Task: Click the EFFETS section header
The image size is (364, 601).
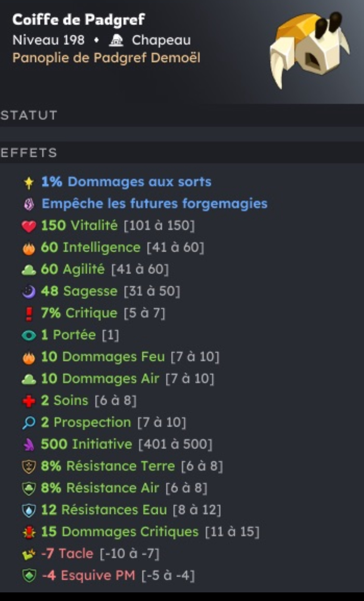Action: tap(28, 153)
